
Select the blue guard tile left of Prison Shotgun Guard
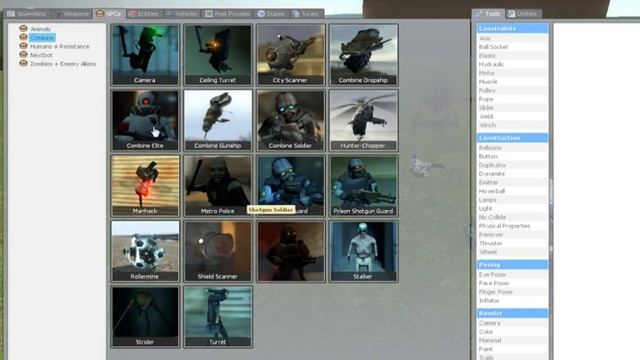[291, 186]
